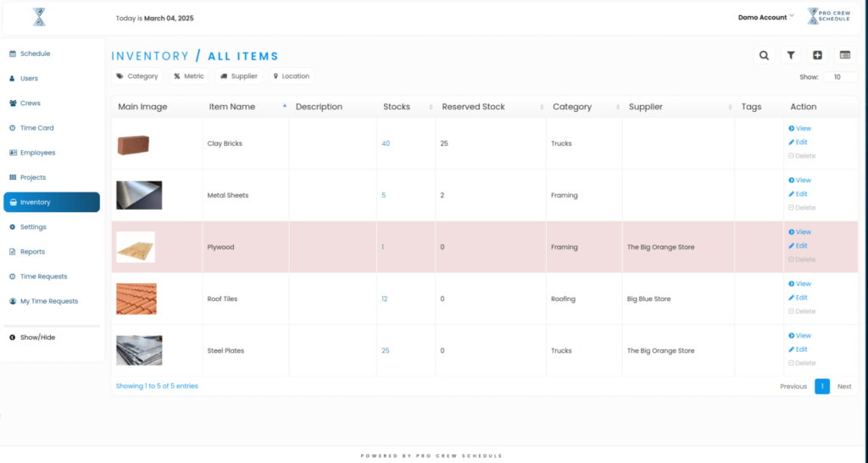Open the filter funnel icon
The width and height of the screenshot is (868, 463).
click(791, 55)
